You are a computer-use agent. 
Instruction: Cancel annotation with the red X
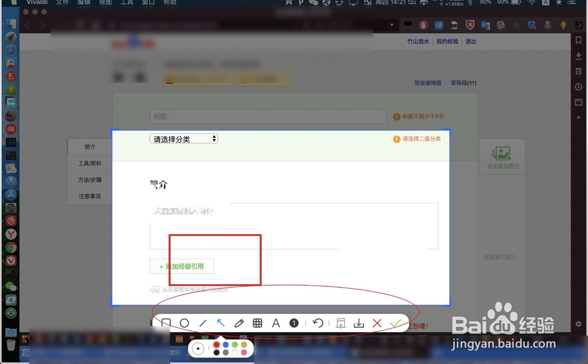pos(377,323)
